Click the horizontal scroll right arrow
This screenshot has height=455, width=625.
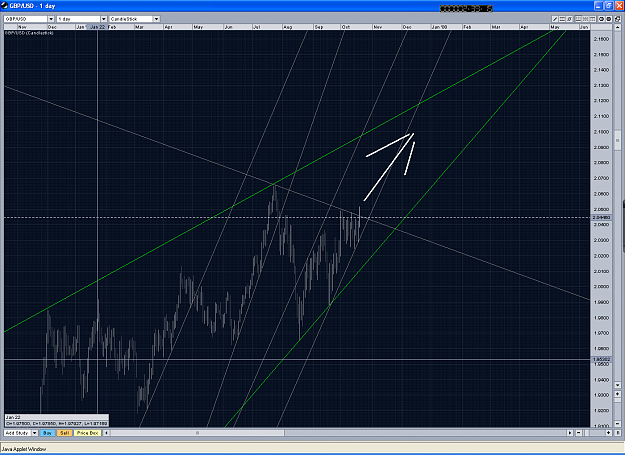[570, 433]
